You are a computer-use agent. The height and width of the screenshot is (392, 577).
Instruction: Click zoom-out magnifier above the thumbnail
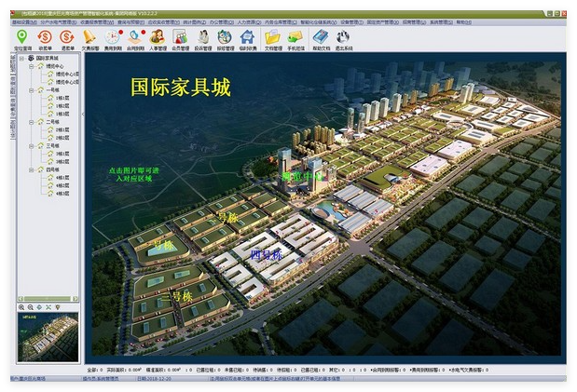31,306
